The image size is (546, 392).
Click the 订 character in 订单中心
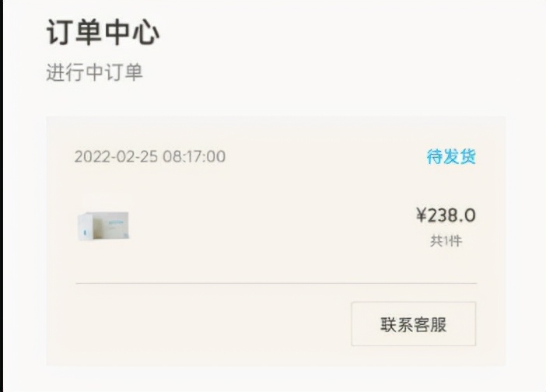pos(59,33)
